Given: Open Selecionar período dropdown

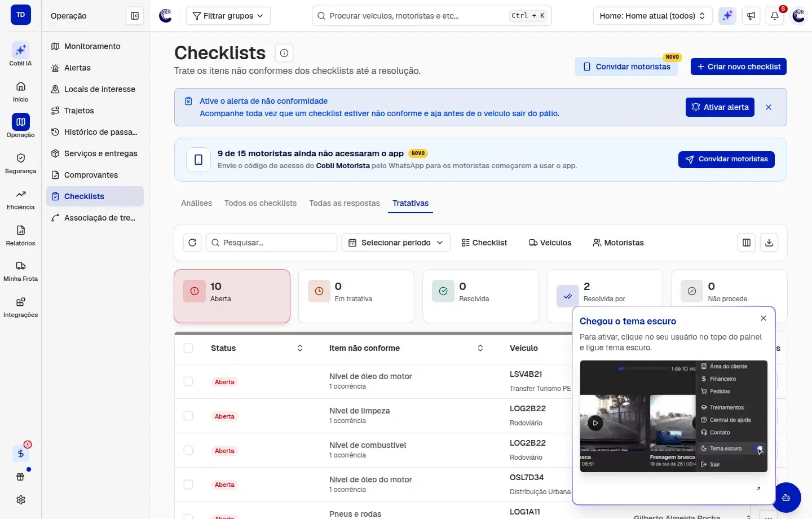Looking at the screenshot, I should (396, 243).
